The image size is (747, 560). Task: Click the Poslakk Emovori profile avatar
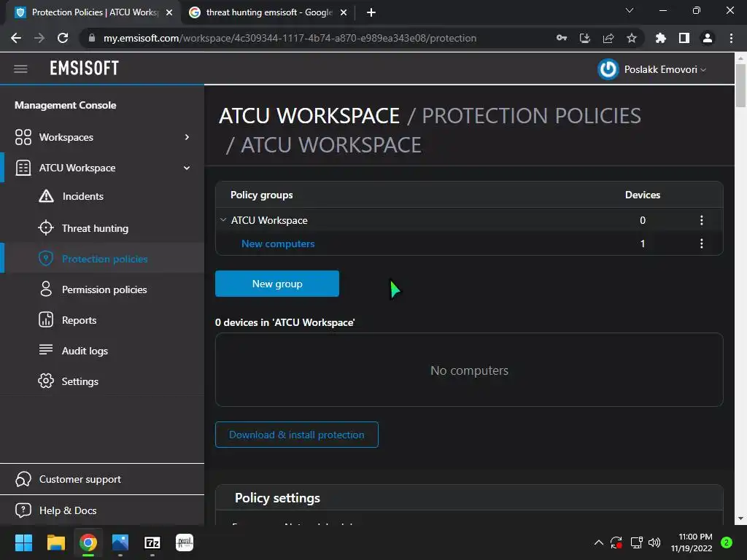(608, 69)
